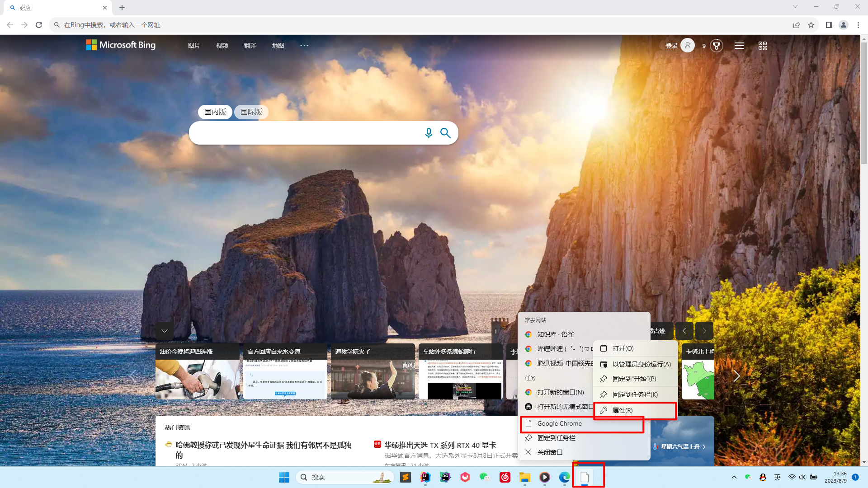Open the 视频 link in Bing nav

(x=222, y=46)
